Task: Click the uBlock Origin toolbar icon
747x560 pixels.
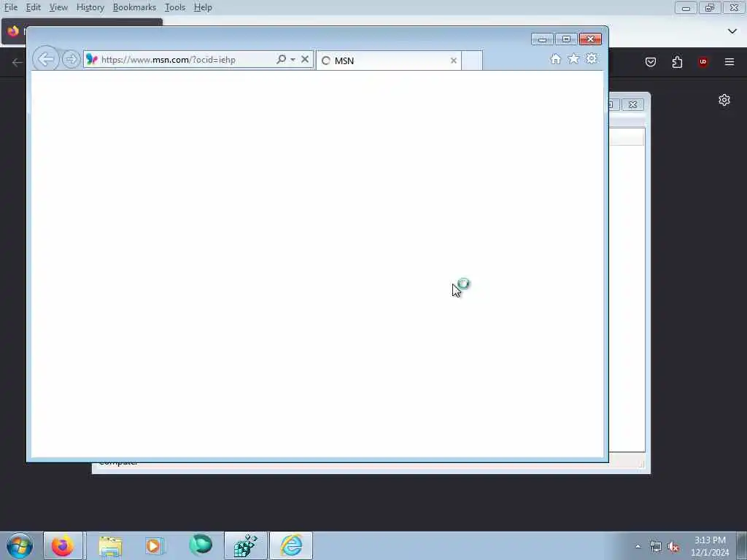Action: point(703,62)
